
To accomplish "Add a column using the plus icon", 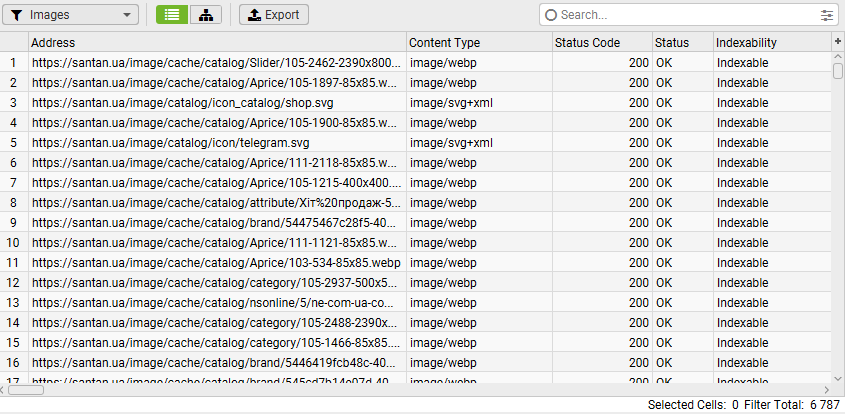I will 838,42.
